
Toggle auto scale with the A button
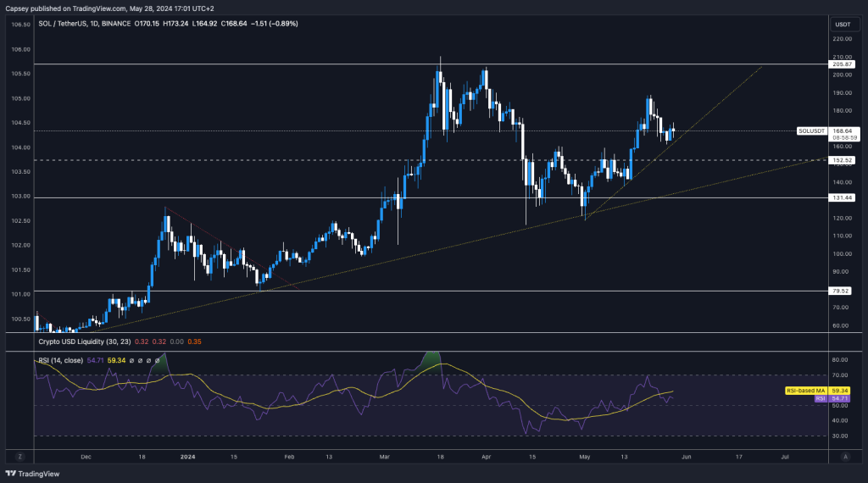[x=845, y=457]
